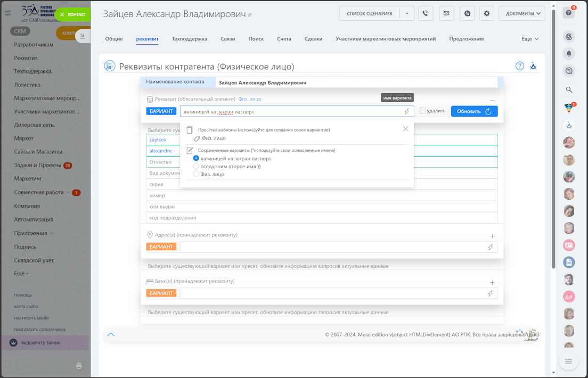The image size is (588, 378).
Task: Close the variants popup panel
Action: coord(405,129)
